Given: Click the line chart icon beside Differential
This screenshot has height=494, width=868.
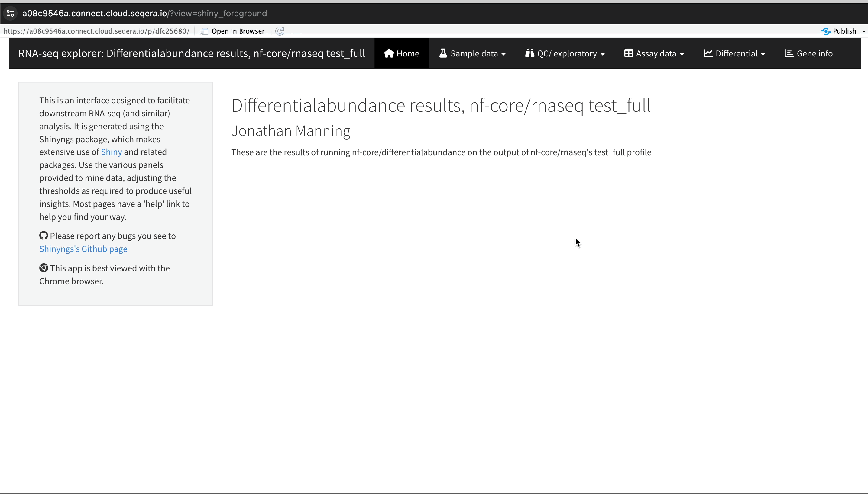Looking at the screenshot, I should coord(708,53).
